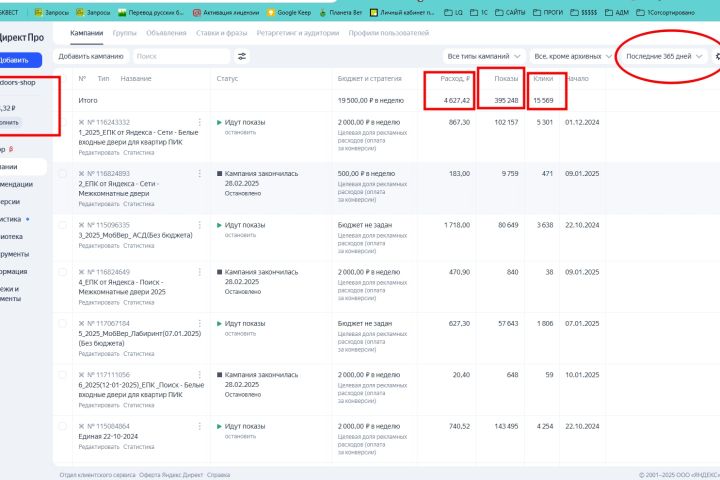The height and width of the screenshot is (480, 720).
Task: Select checkbox for campaign № 116824893
Action: pyautogui.click(x=62, y=174)
